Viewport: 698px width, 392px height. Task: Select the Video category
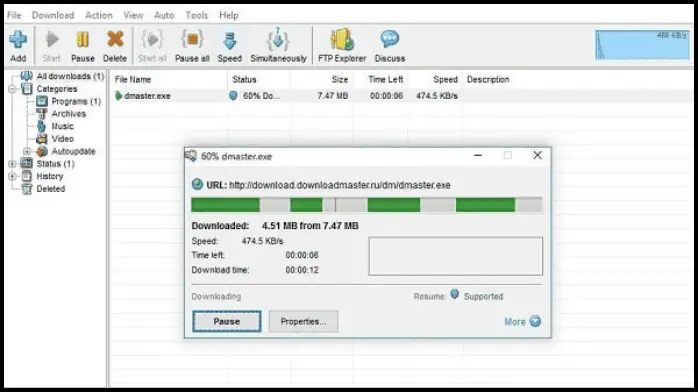pos(62,139)
